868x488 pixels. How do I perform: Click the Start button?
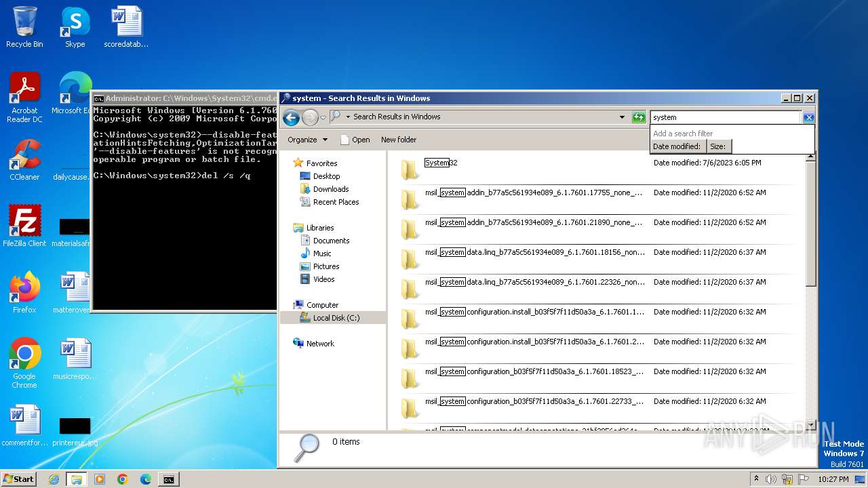coord(18,479)
